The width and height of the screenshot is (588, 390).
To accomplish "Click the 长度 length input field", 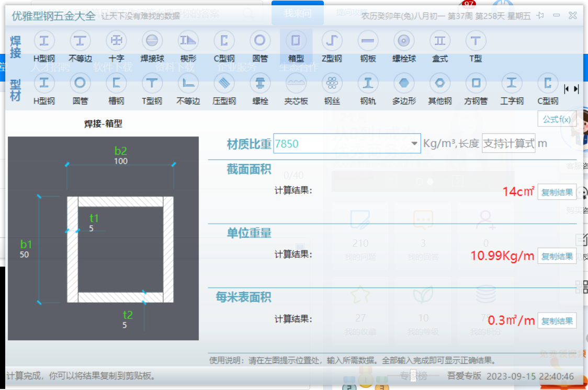I will 508,143.
